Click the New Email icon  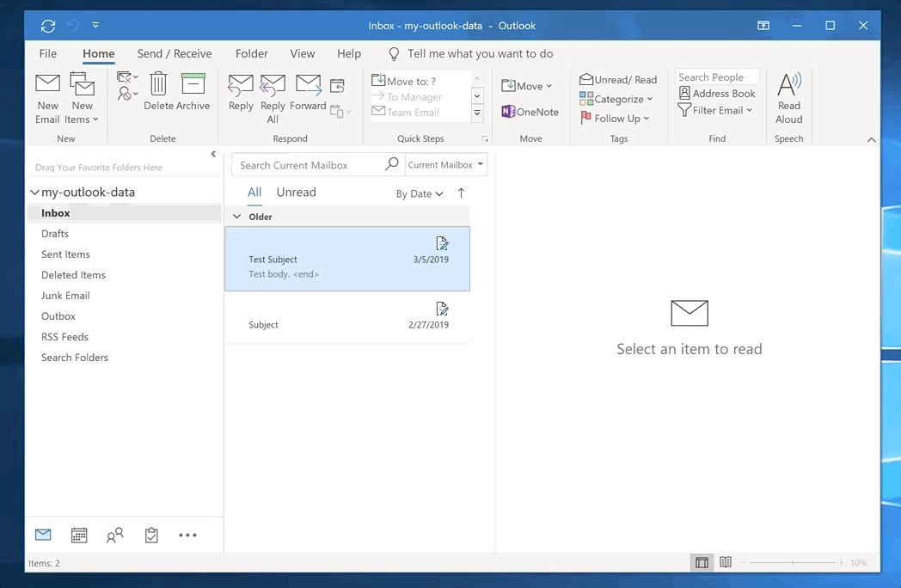pos(47,84)
